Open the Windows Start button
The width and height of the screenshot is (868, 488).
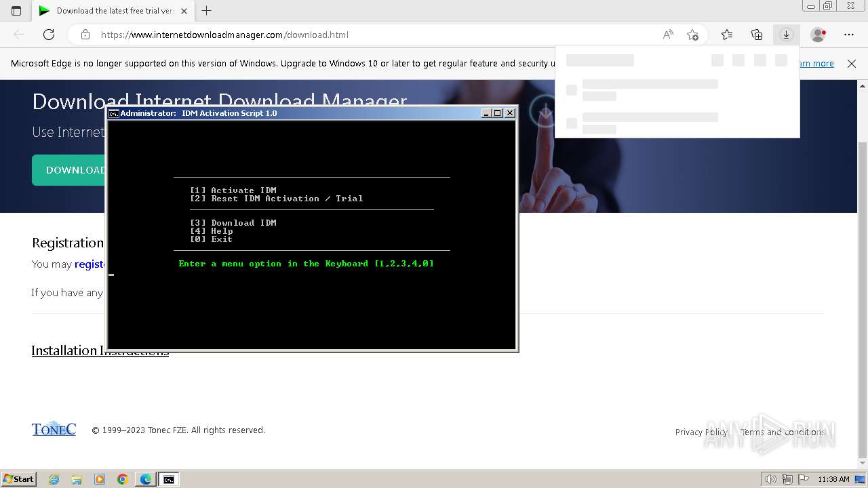pos(18,479)
